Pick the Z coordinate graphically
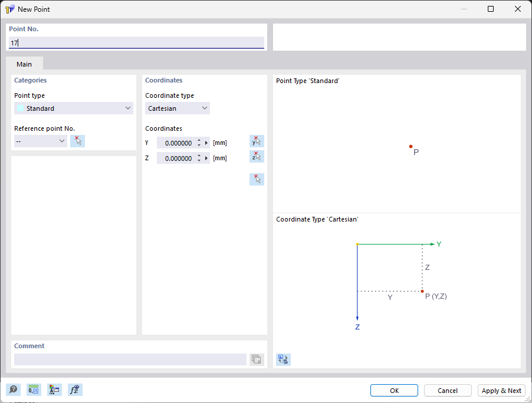The width and height of the screenshot is (532, 403). [257, 156]
